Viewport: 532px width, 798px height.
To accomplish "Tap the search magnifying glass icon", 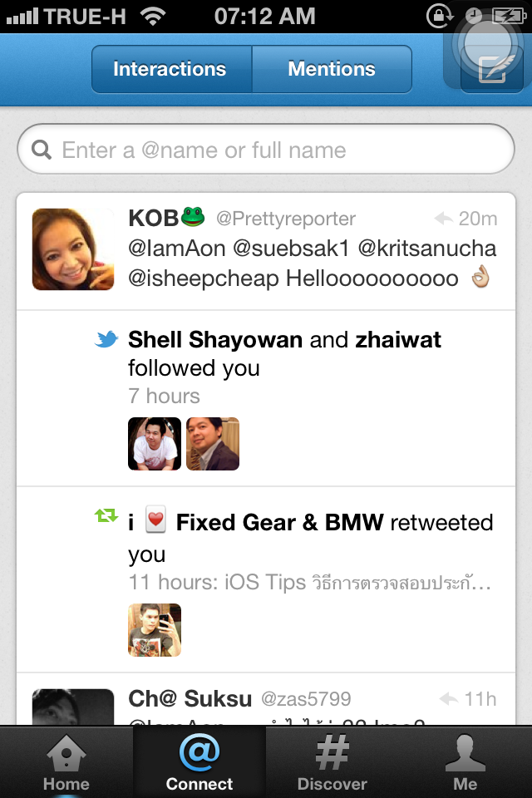I will pyautogui.click(x=42, y=150).
